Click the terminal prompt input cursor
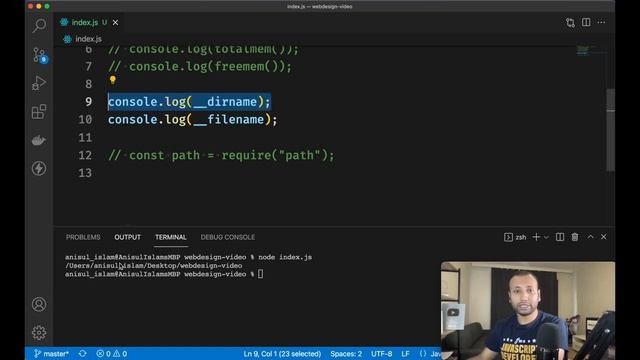Image resolution: width=640 pixels, height=360 pixels. [260, 274]
